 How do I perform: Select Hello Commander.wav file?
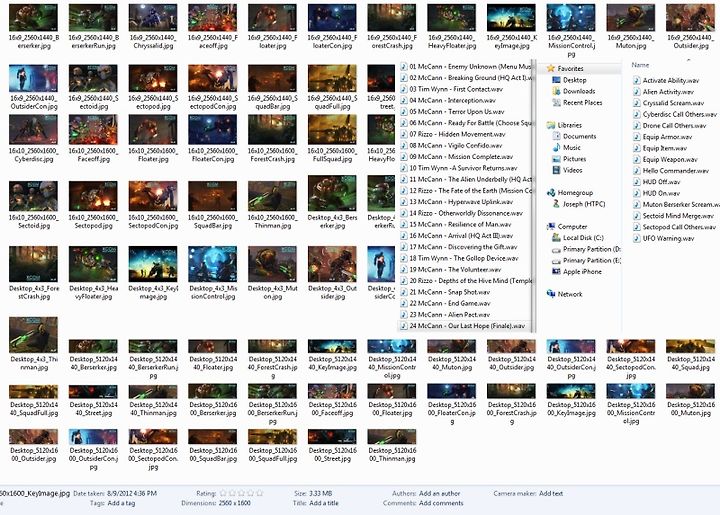671,171
